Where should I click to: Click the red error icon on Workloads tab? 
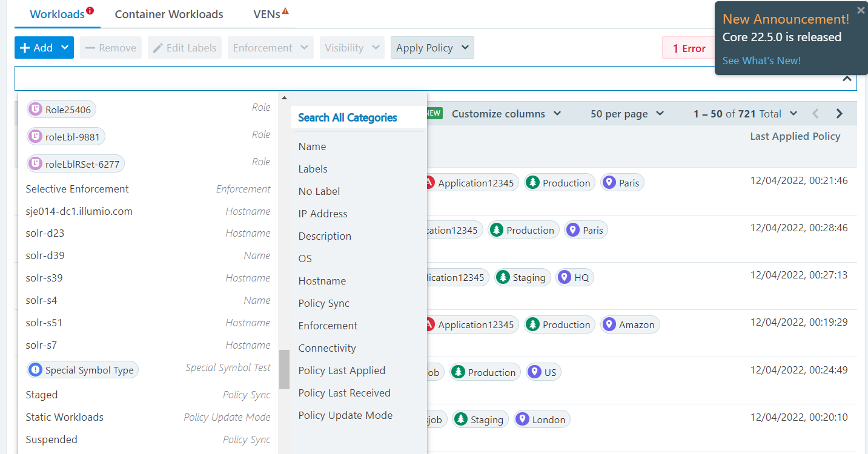[90, 10]
